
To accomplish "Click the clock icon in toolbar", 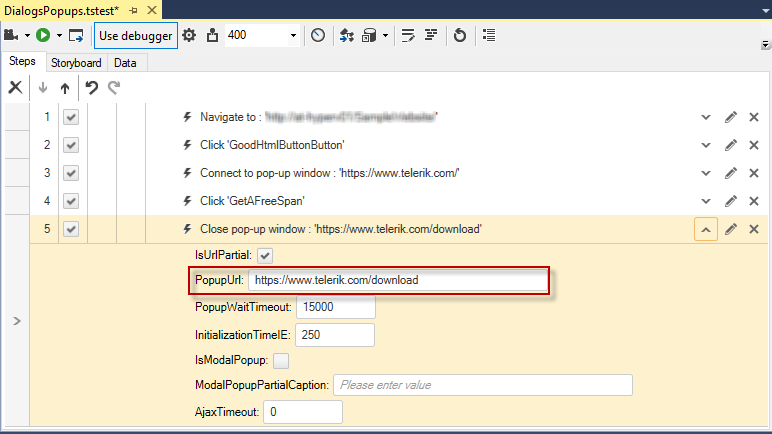I will pos(318,35).
